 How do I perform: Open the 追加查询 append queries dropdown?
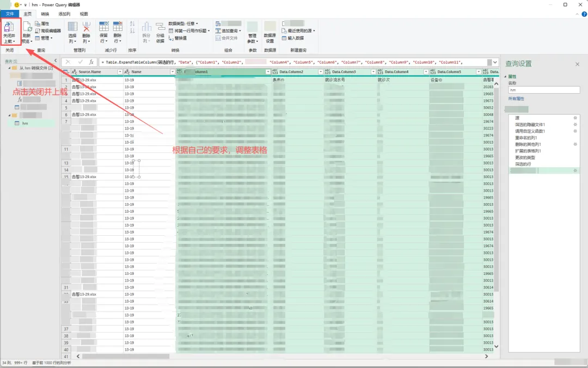click(228, 31)
